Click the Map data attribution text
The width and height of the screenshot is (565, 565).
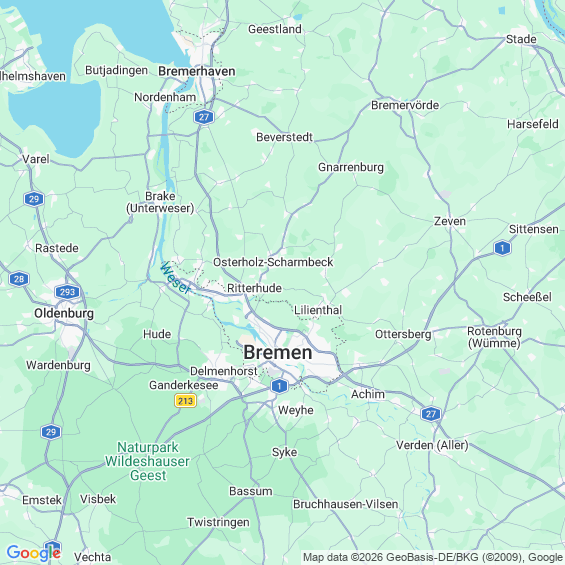[x=433, y=557]
